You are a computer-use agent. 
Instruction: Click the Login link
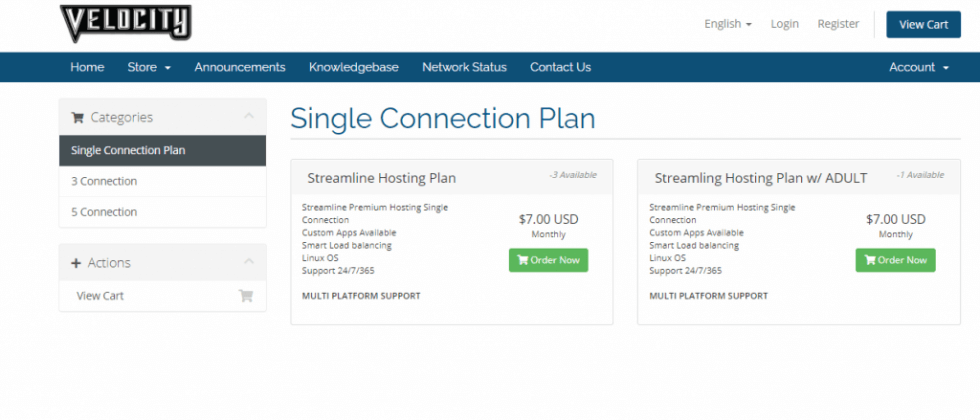[x=785, y=24]
